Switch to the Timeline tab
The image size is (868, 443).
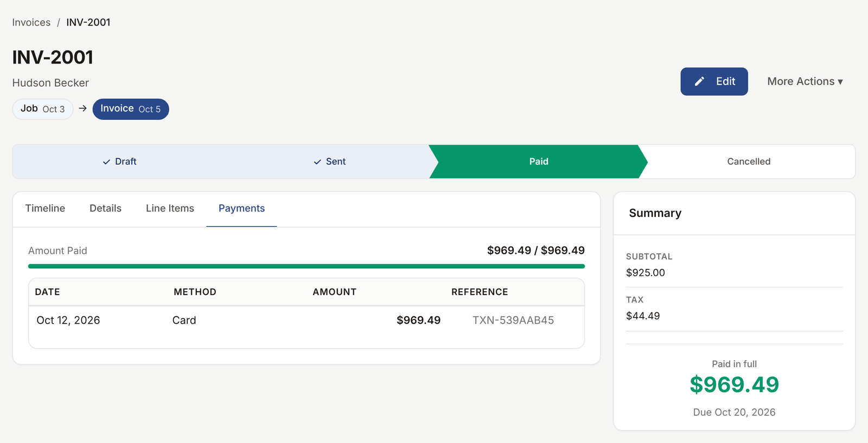(45, 208)
